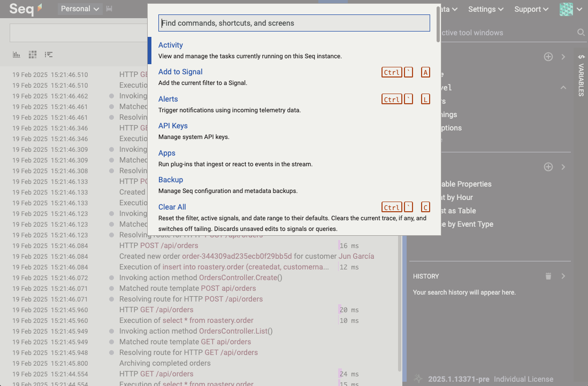The height and width of the screenshot is (386, 588).
Task: Open the Support menu dropdown
Action: tap(531, 9)
